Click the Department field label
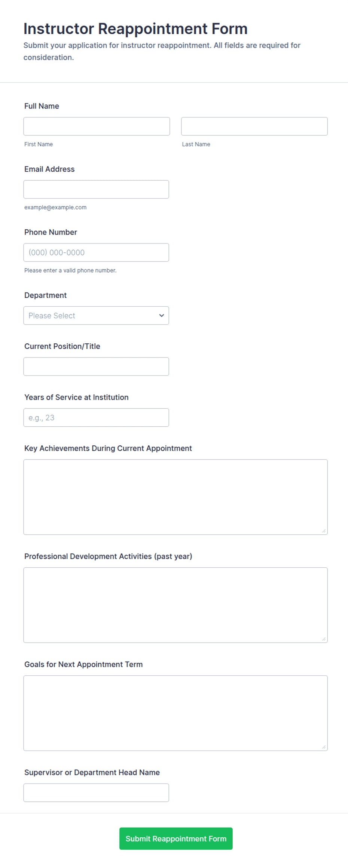 [45, 295]
